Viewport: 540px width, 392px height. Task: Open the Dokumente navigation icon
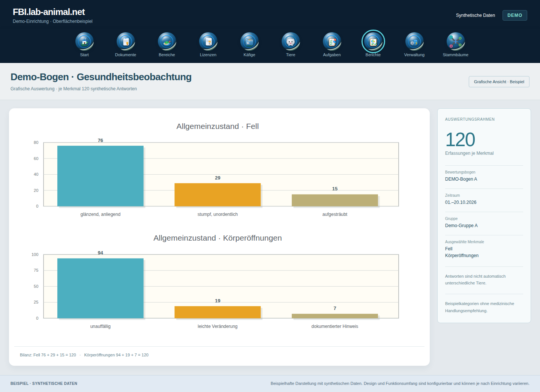(x=126, y=41)
